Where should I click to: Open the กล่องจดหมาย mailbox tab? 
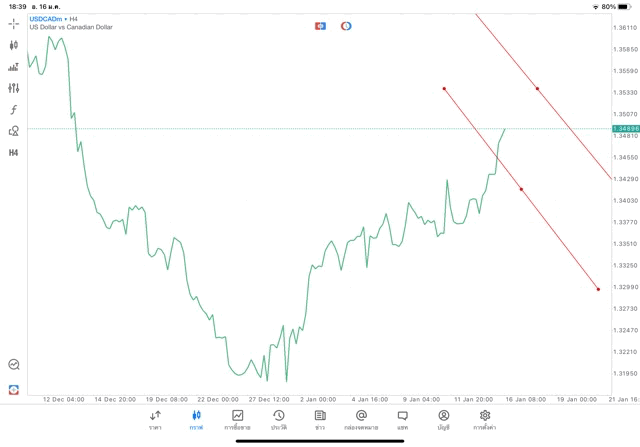tap(360, 419)
